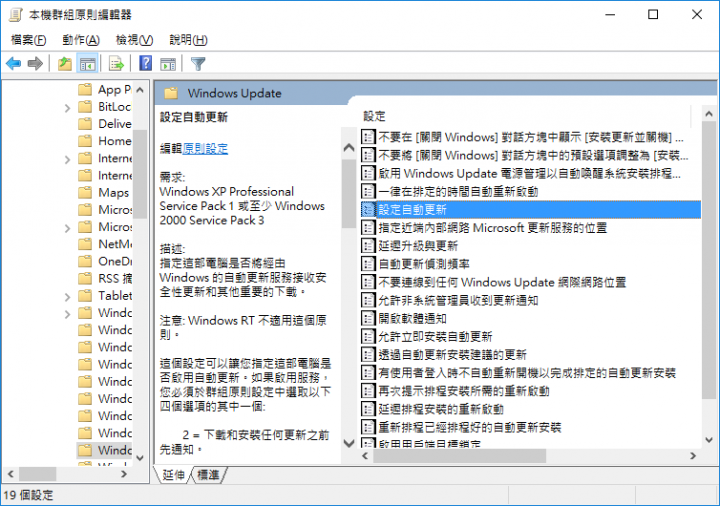Image resolution: width=720 pixels, height=506 pixels.
Task: Click the Forward arrow toolbar icon
Action: point(35,63)
